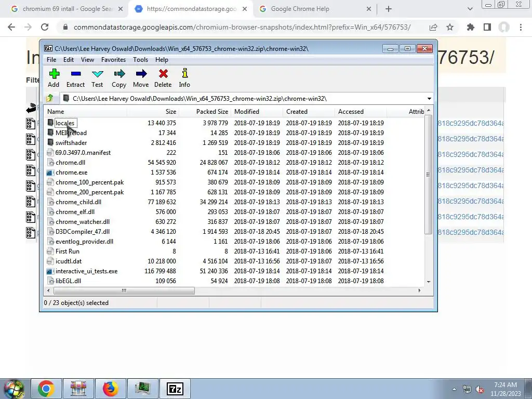532x399 pixels.
Task: Bookmark this page with the star icon
Action: [x=450, y=27]
